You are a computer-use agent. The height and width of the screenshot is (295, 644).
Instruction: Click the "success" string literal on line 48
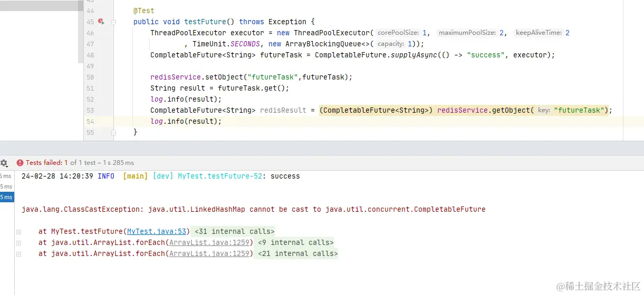coord(486,55)
